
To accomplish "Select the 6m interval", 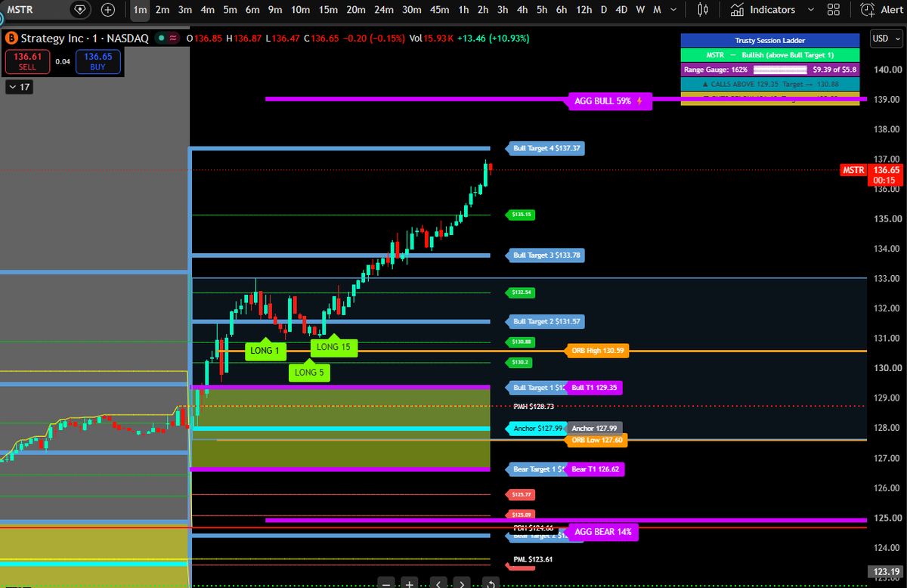I will pyautogui.click(x=253, y=10).
